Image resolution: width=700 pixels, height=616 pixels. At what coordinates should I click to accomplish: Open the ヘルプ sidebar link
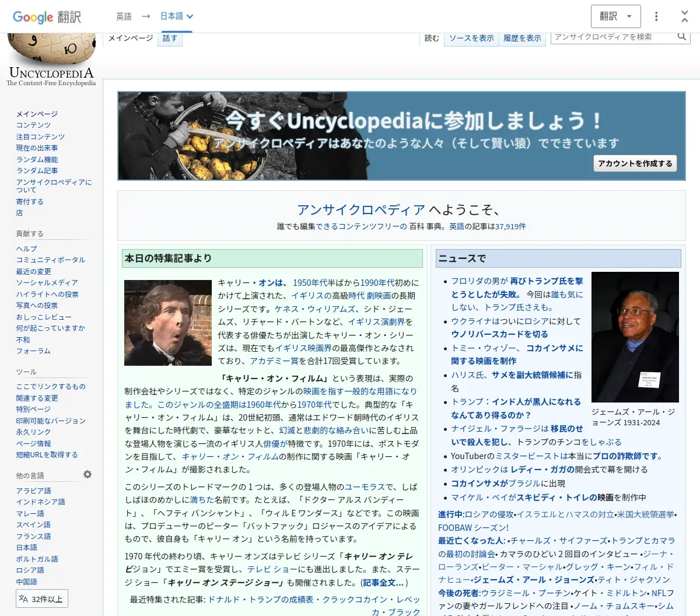[x=26, y=249]
